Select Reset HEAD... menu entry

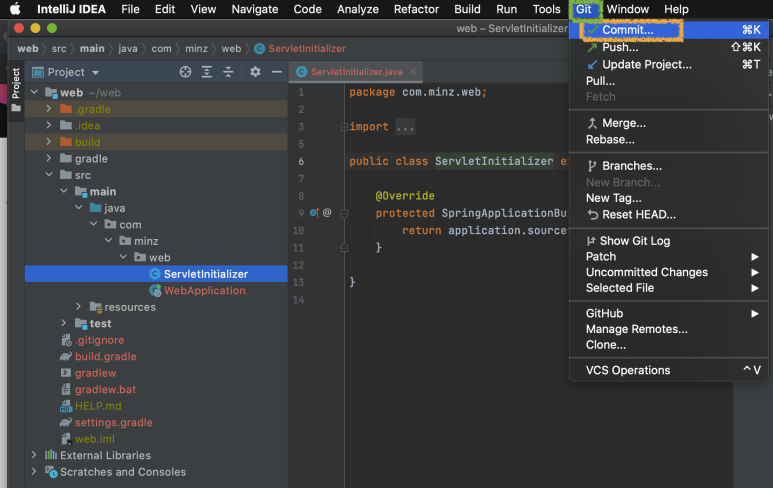[668, 215]
